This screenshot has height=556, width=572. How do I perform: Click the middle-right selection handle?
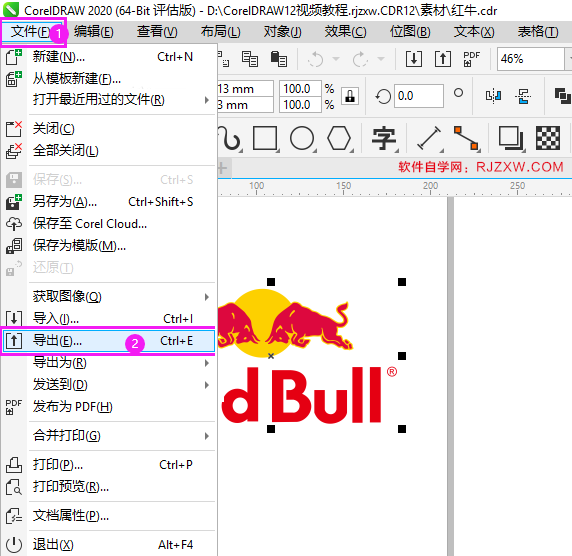coord(402,356)
